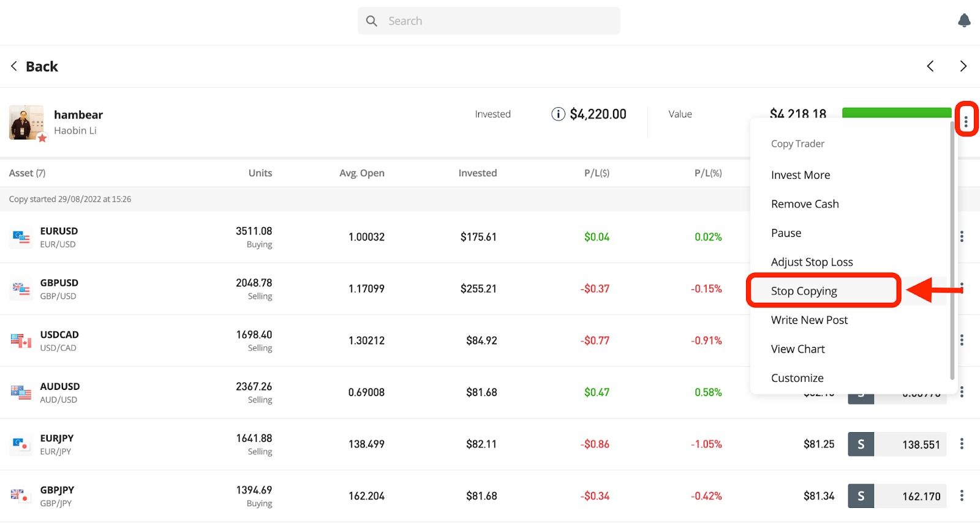Select Pause in the copy menu
This screenshot has height=530, width=980.
point(786,233)
